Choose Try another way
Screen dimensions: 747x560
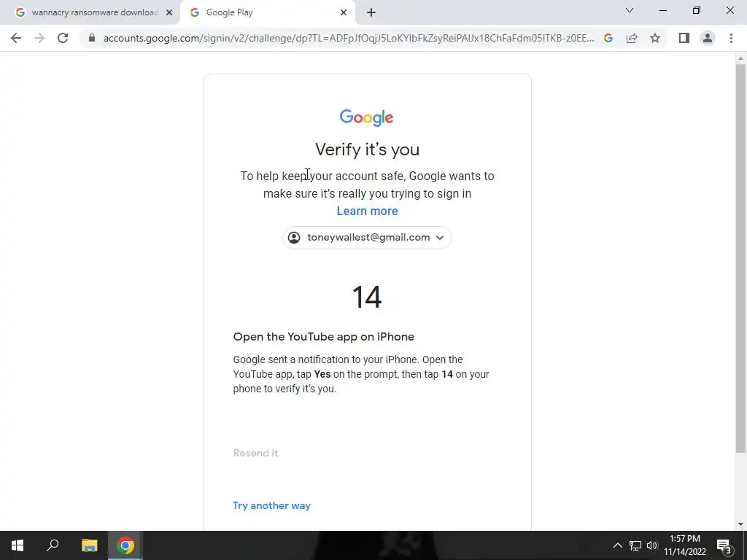click(x=271, y=505)
